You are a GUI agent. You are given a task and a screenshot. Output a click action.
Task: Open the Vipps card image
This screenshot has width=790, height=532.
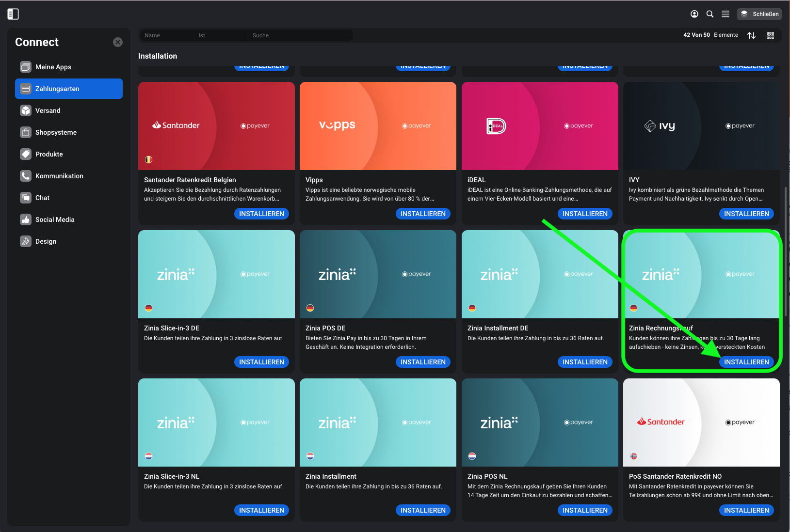click(x=378, y=126)
